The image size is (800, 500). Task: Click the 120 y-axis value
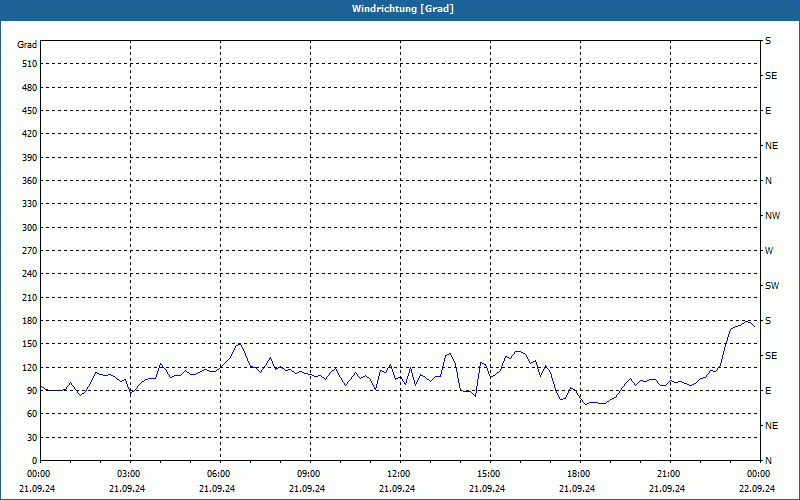coord(30,367)
